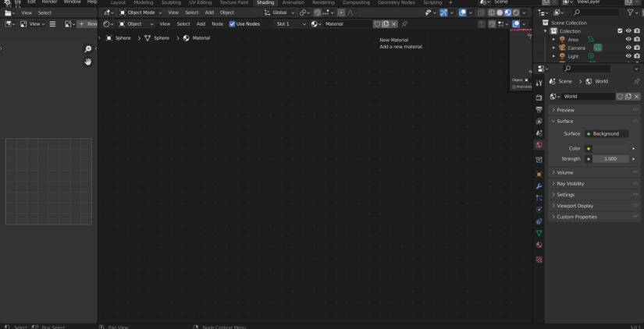Click the new World datablock copy icon
This screenshot has height=329, width=644.
(x=628, y=97)
